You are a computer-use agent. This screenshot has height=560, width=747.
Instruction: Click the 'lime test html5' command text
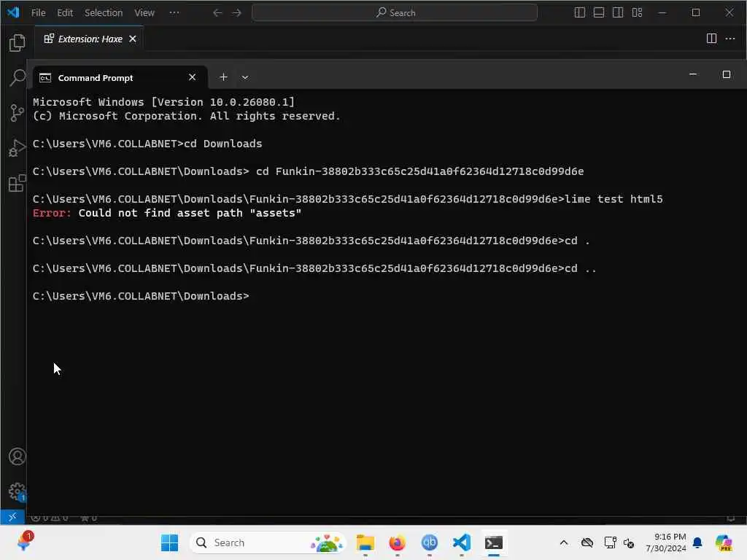(614, 199)
